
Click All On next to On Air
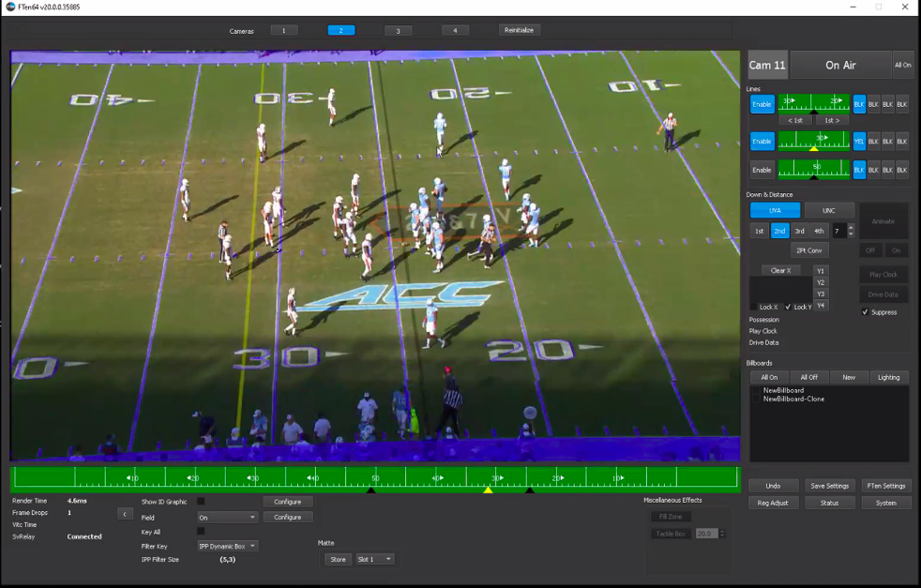[x=903, y=66]
